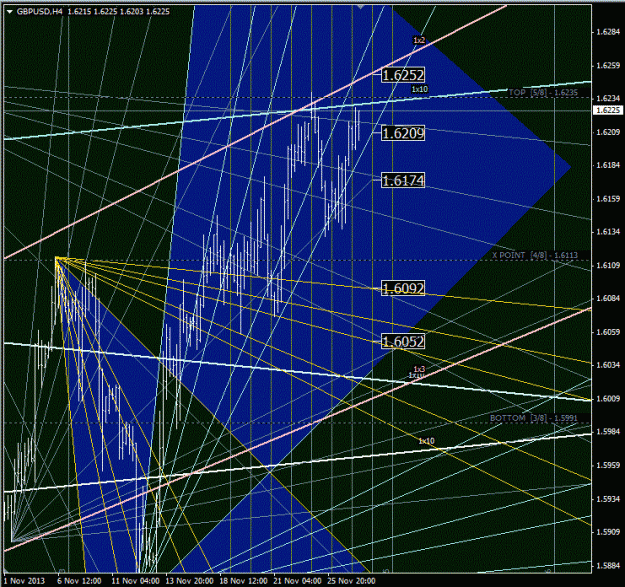The width and height of the screenshot is (625, 587).
Task: Click the 18 Nov 12:00 time axis label
Action: click(243, 581)
